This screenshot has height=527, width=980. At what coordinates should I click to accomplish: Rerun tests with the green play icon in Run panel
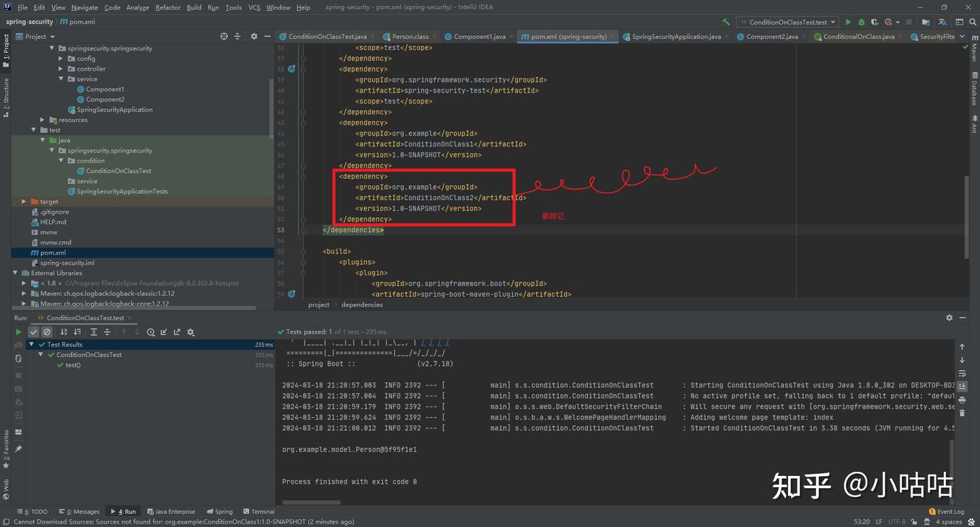(x=18, y=332)
